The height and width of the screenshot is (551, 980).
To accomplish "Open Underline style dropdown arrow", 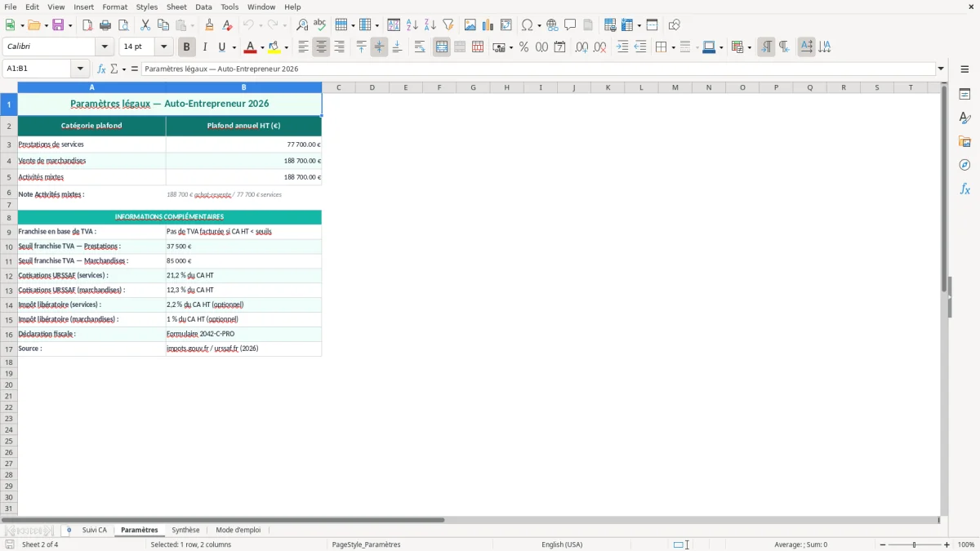I will 234,47.
